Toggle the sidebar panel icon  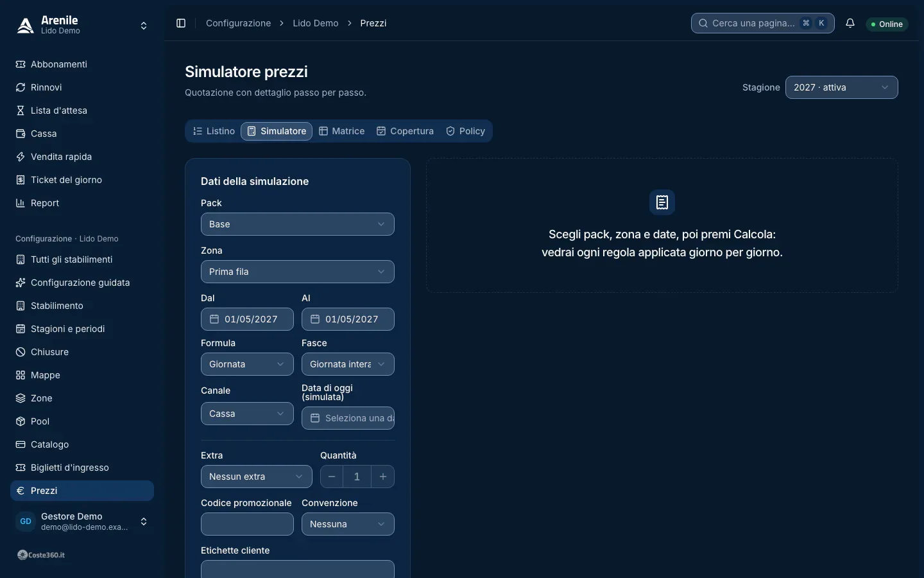click(x=181, y=23)
